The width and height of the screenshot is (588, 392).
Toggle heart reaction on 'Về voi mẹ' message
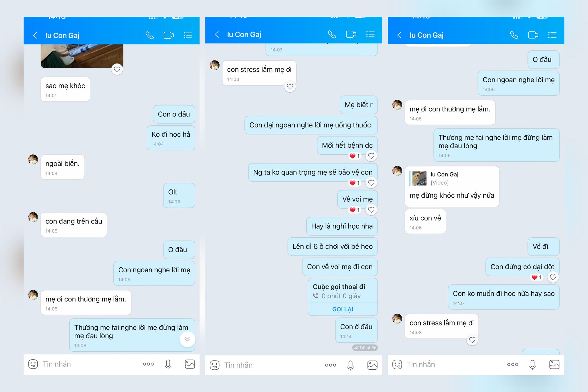click(x=371, y=210)
